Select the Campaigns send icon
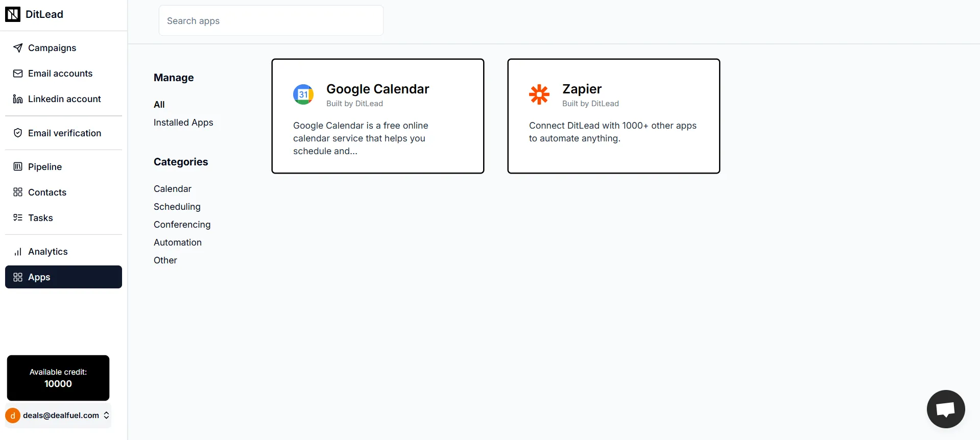The width and height of the screenshot is (980, 440). tap(18, 48)
